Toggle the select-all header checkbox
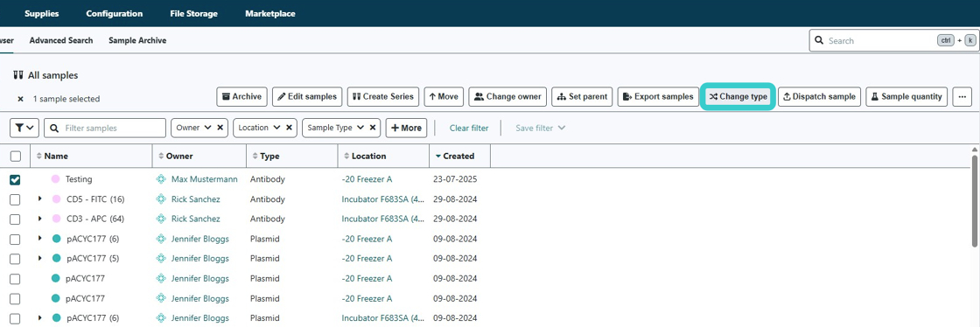This screenshot has width=980, height=327. coord(16,156)
